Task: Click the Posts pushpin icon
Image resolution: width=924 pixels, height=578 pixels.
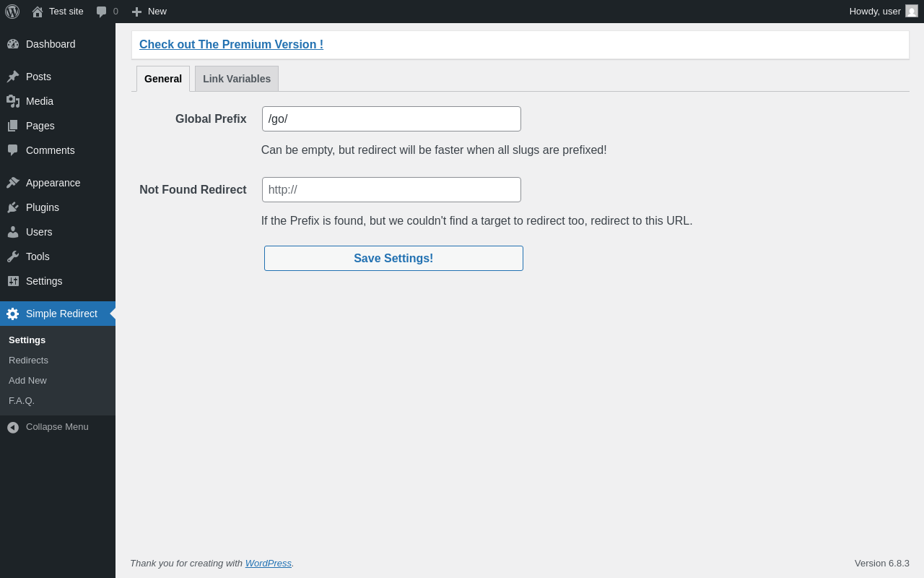Action: (13, 77)
